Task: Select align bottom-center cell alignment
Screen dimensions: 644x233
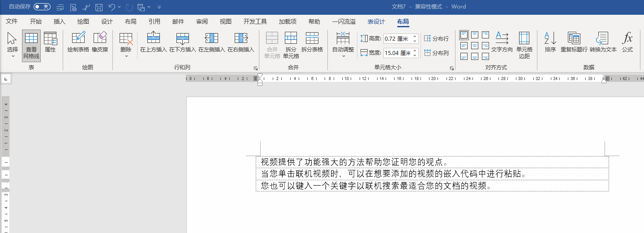Action: pos(475,56)
